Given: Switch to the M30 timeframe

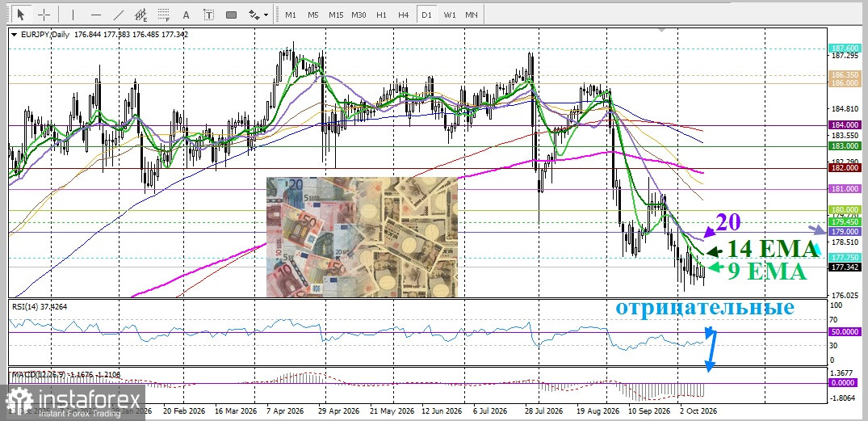Looking at the screenshot, I should (x=359, y=15).
